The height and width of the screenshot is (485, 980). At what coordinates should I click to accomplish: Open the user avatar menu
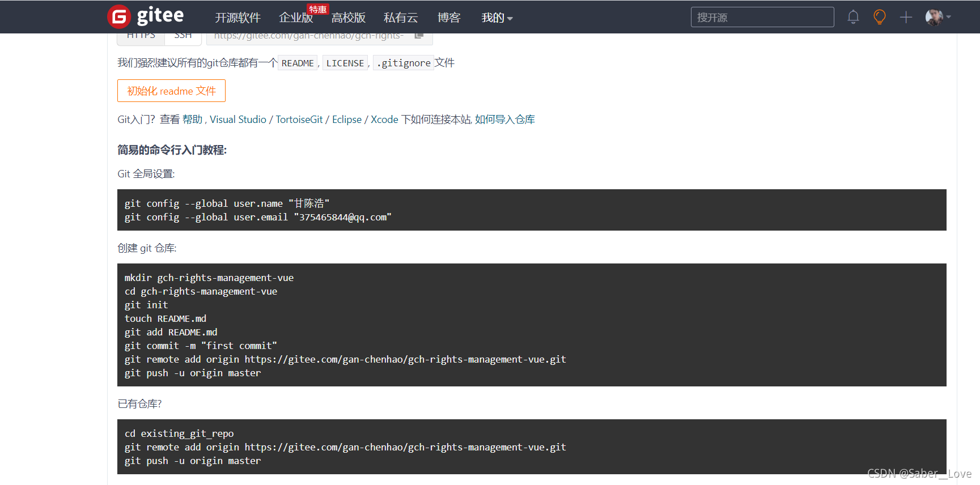coord(938,17)
